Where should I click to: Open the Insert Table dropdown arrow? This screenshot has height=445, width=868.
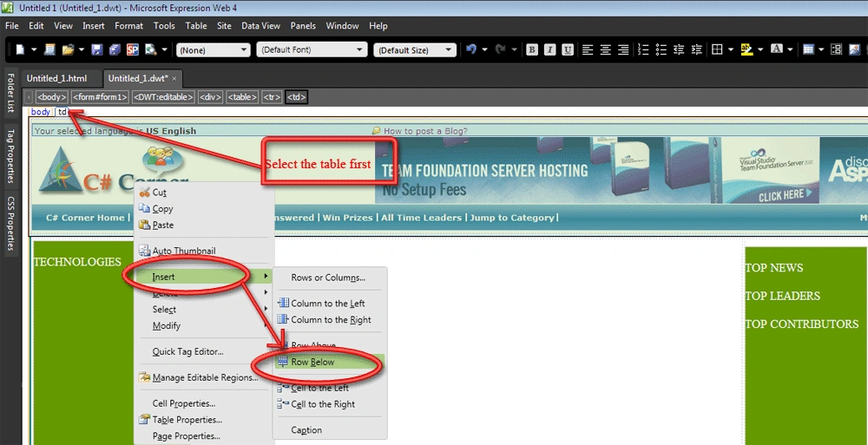821,49
